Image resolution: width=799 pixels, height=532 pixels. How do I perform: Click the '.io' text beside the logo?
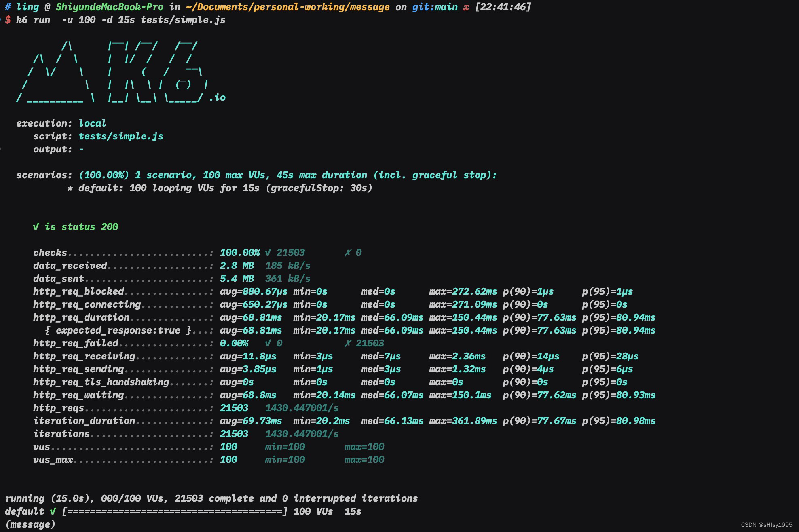coord(217,97)
